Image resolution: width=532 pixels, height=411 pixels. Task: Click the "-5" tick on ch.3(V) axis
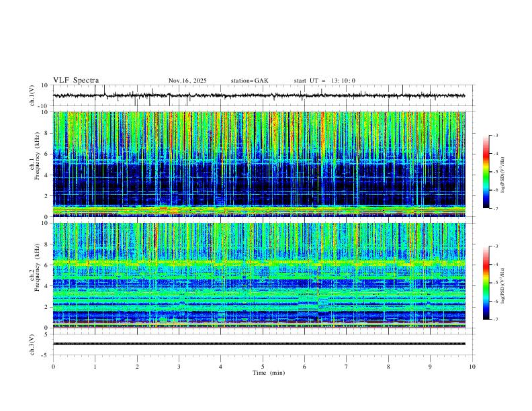(x=46, y=355)
